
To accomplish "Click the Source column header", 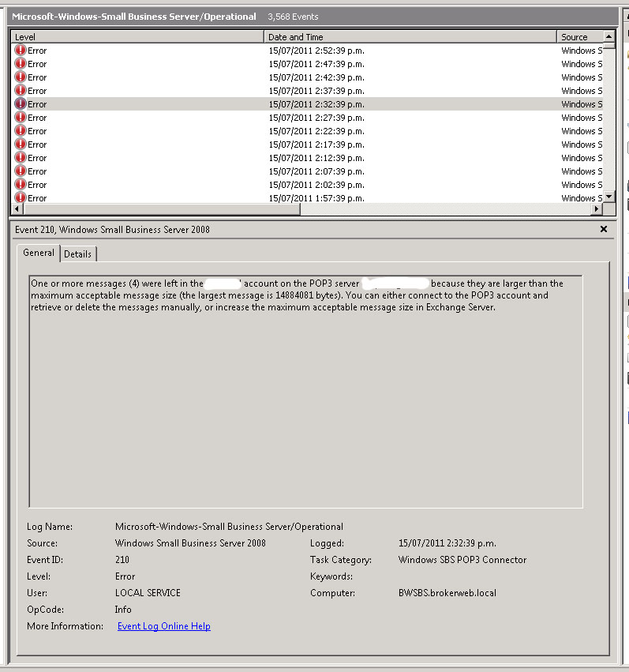I will pos(580,37).
